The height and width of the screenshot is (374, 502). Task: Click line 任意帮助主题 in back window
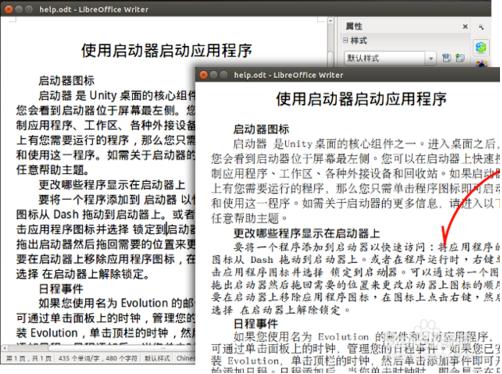point(53,170)
